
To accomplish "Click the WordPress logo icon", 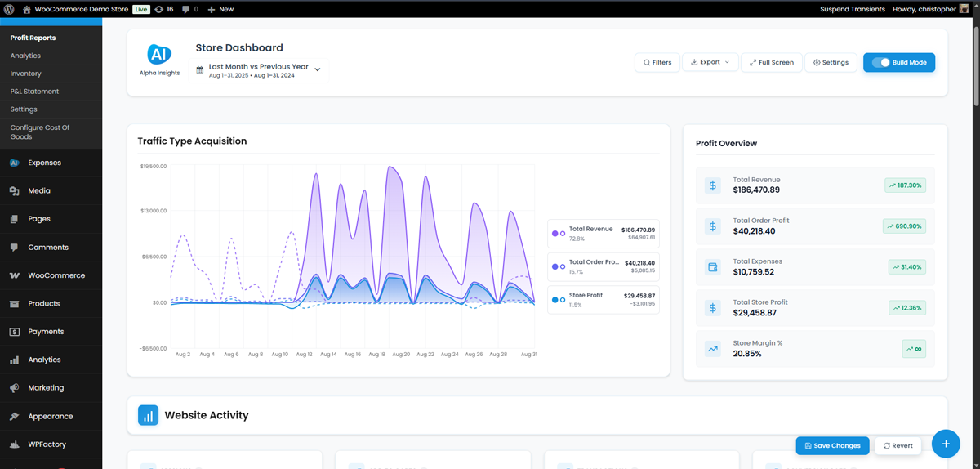I will pos(10,9).
